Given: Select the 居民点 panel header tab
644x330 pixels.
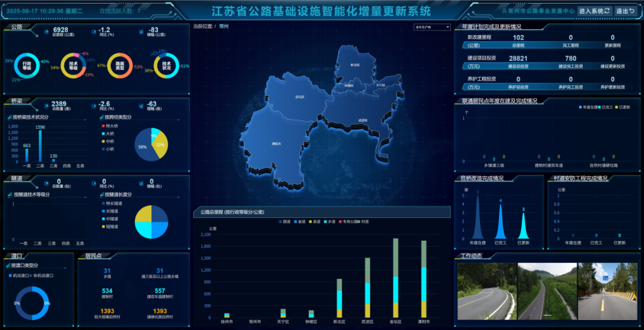Looking at the screenshot, I should (94, 256).
